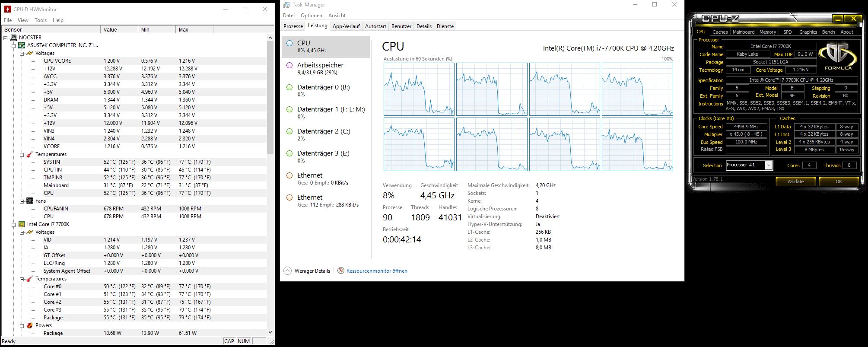Click the CPU-Z Validate button
The width and height of the screenshot is (868, 347).
click(x=795, y=181)
